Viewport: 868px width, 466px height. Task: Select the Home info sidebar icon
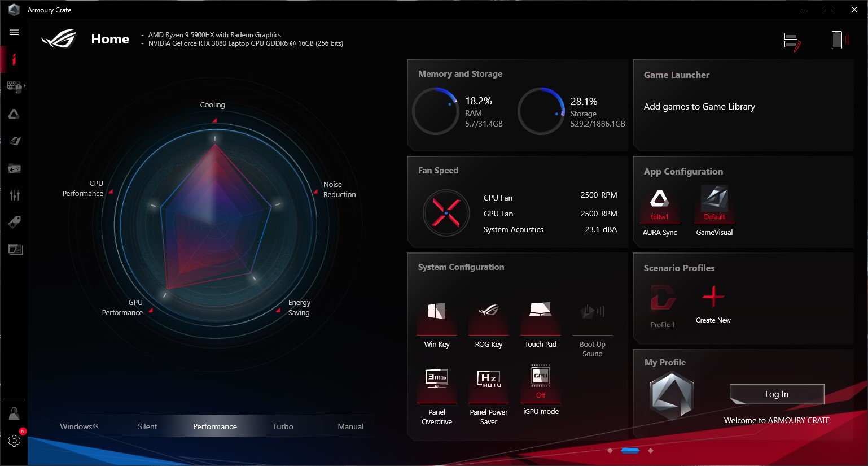[x=14, y=59]
